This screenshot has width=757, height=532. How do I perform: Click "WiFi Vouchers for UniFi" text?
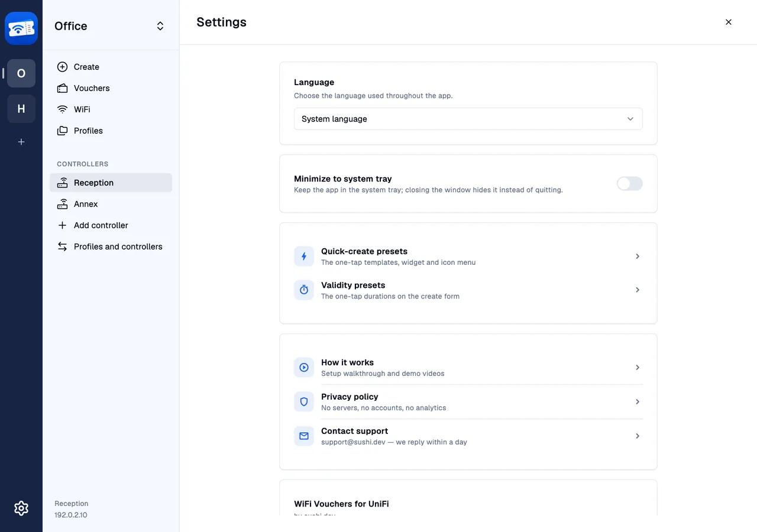click(x=341, y=504)
